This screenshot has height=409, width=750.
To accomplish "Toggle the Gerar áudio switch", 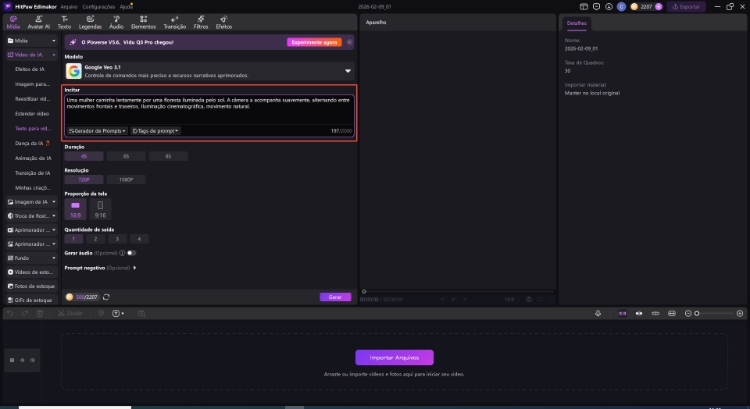I will coord(131,253).
